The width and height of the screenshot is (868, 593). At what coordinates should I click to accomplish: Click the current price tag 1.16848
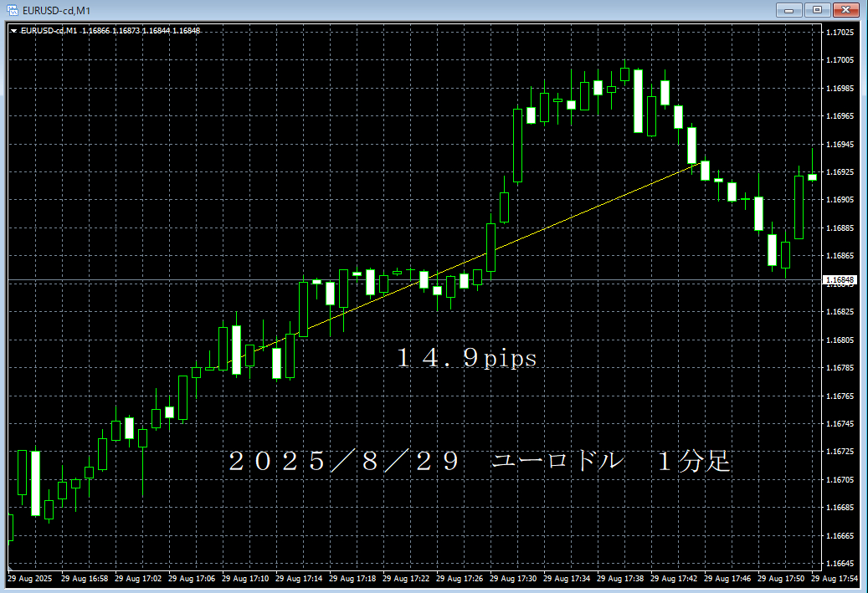[x=840, y=279]
